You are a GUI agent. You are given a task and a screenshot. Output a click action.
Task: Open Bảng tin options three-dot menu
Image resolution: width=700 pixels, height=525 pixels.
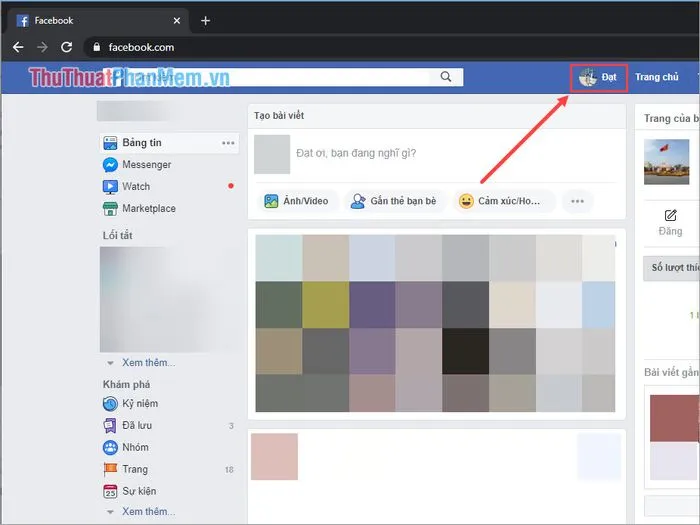(228, 143)
